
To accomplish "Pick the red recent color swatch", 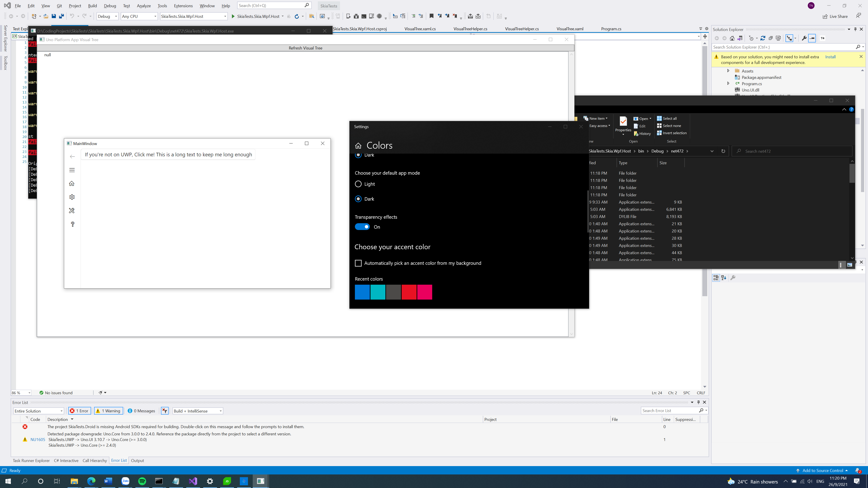I will tap(409, 292).
